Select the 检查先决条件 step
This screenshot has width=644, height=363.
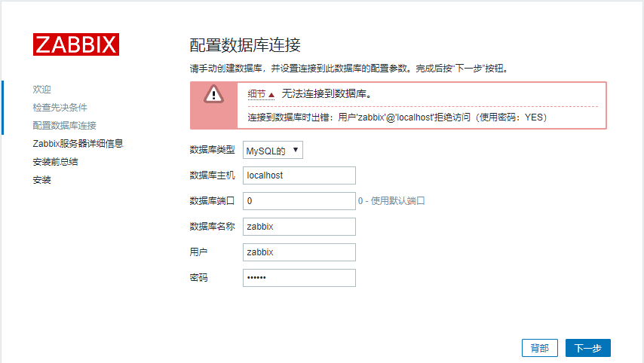coord(60,108)
